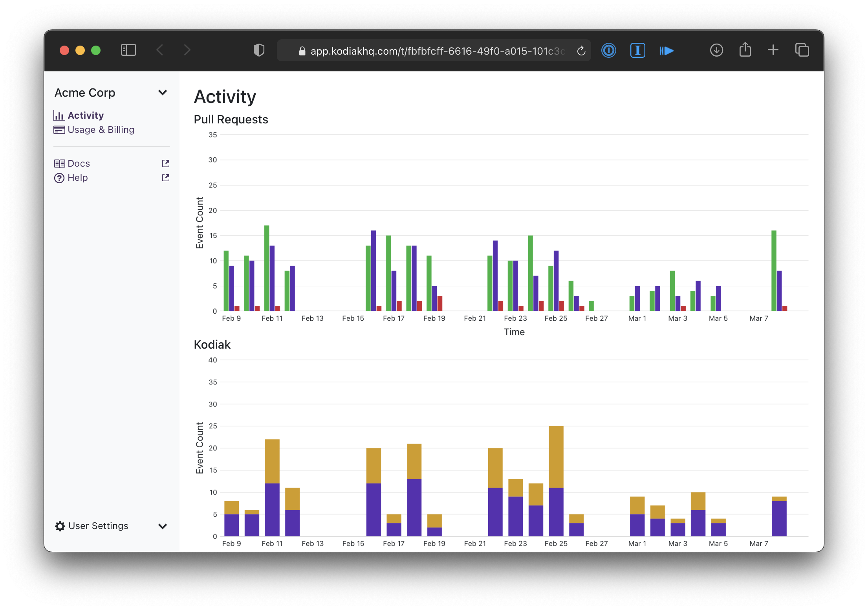This screenshot has height=610, width=868.
Task: Select the Activity navigation item
Action: (x=86, y=116)
